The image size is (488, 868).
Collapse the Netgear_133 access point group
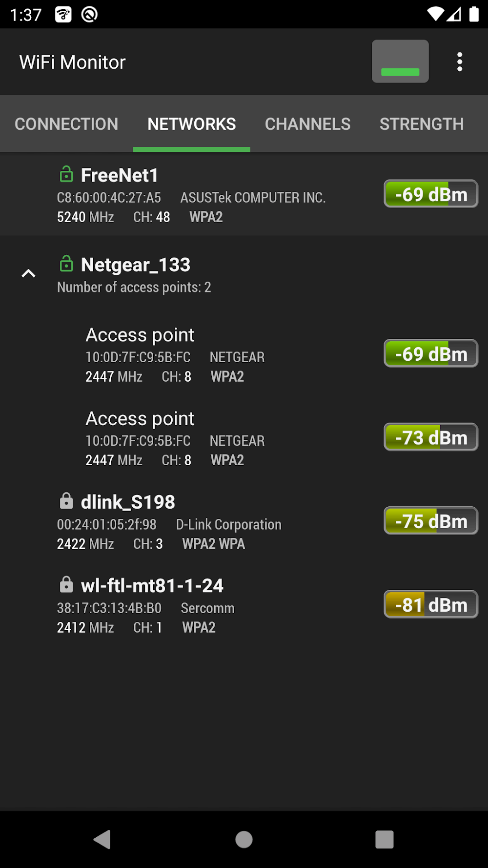[29, 273]
